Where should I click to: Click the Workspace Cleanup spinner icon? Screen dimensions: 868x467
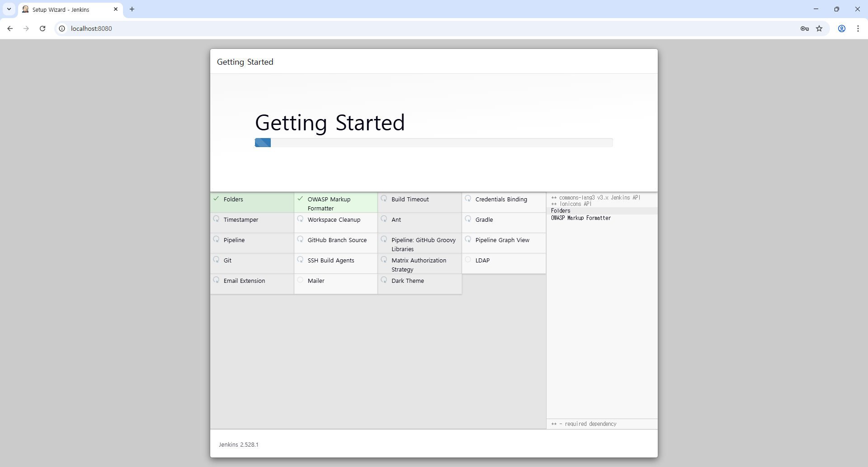click(x=300, y=219)
